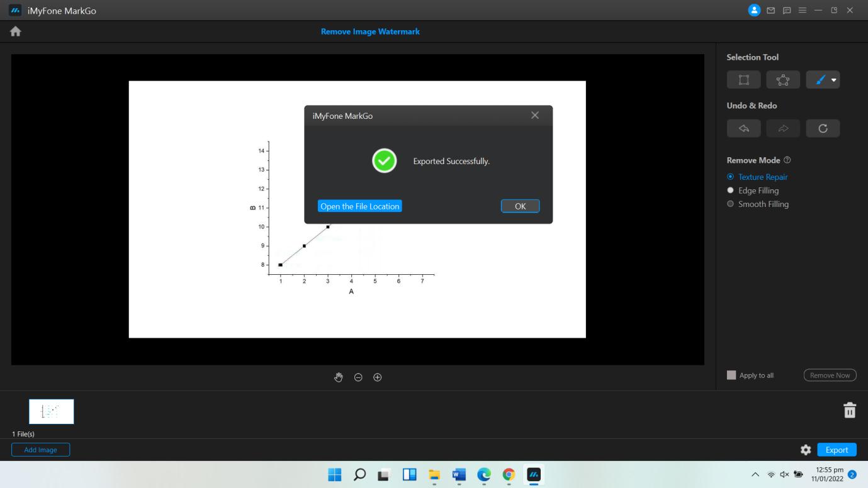Undo the last action
Screen dimensions: 868x488
pos(743,128)
